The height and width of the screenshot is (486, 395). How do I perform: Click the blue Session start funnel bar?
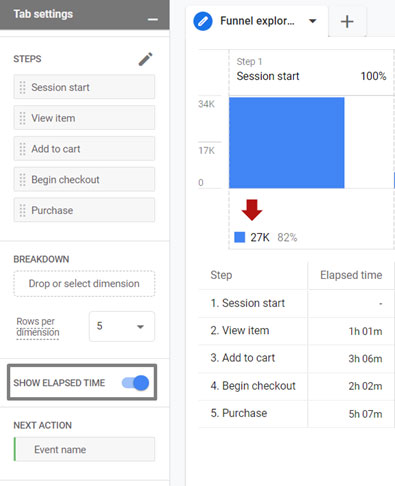[x=287, y=143]
